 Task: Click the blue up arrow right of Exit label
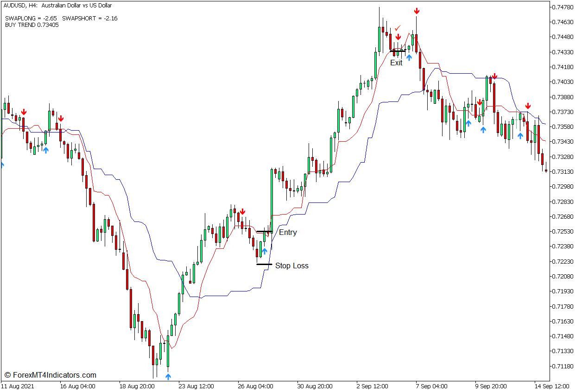409,57
